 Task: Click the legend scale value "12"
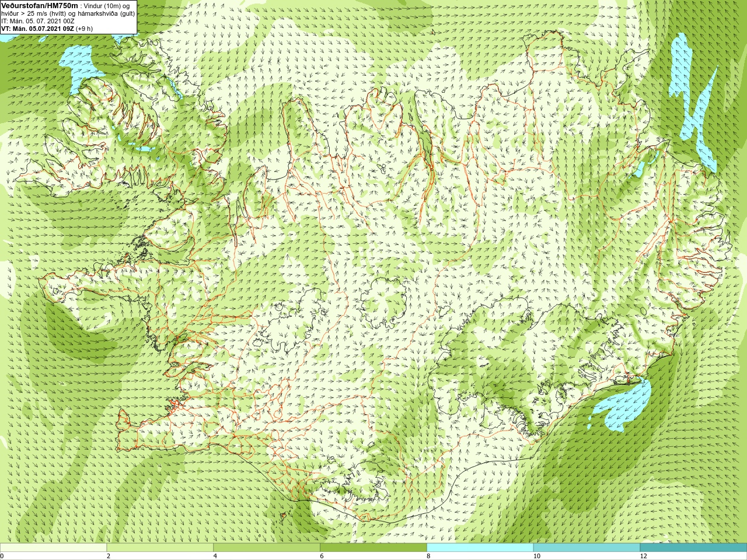pyautogui.click(x=644, y=556)
